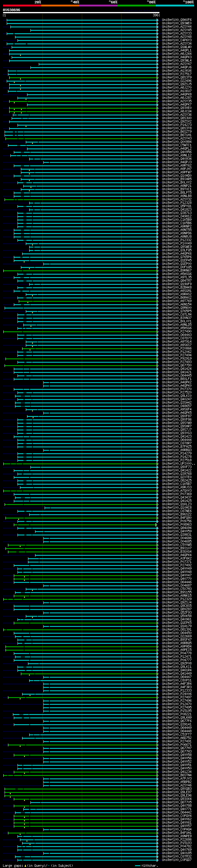Select the UniRef100_Q4VV58 label
This screenshot has height=868, width=197.
[x=177, y=755]
